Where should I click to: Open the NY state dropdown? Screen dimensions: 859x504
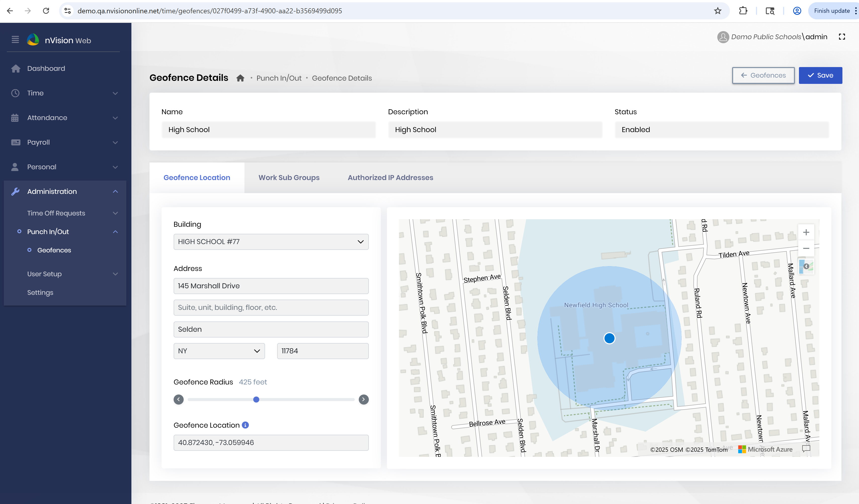(x=219, y=351)
